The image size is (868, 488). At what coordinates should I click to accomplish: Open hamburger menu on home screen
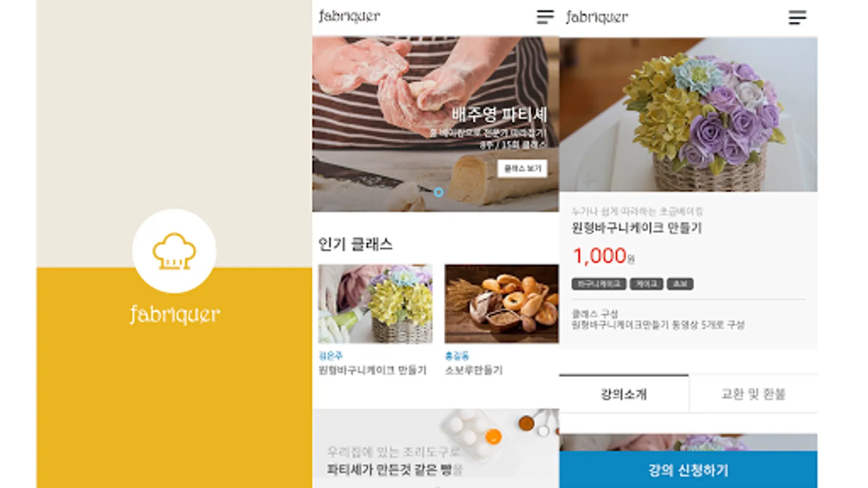pyautogui.click(x=545, y=17)
